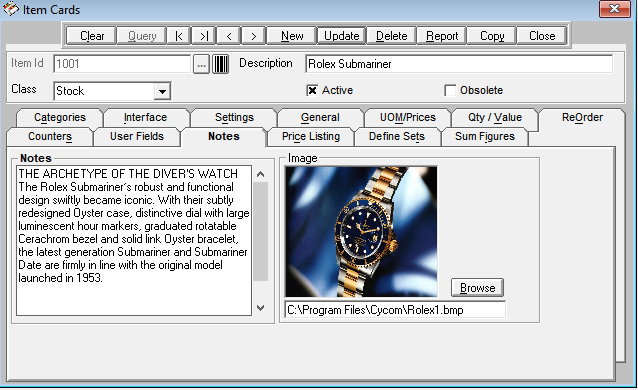Image resolution: width=638 pixels, height=390 pixels.
Task: Open the Sum Figures tab
Action: pyautogui.click(x=485, y=137)
